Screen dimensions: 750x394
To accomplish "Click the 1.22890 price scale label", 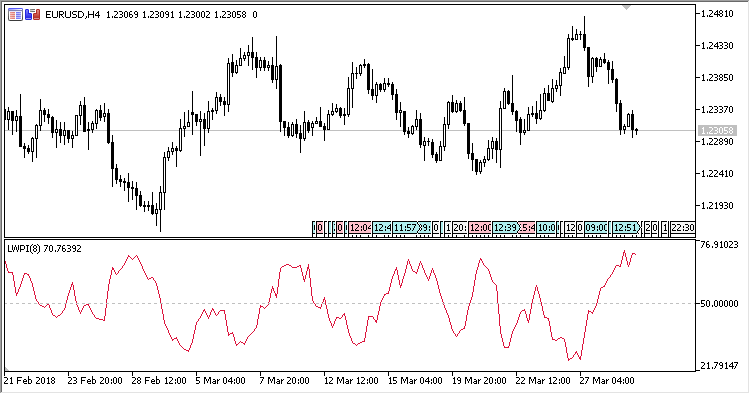I will [717, 142].
